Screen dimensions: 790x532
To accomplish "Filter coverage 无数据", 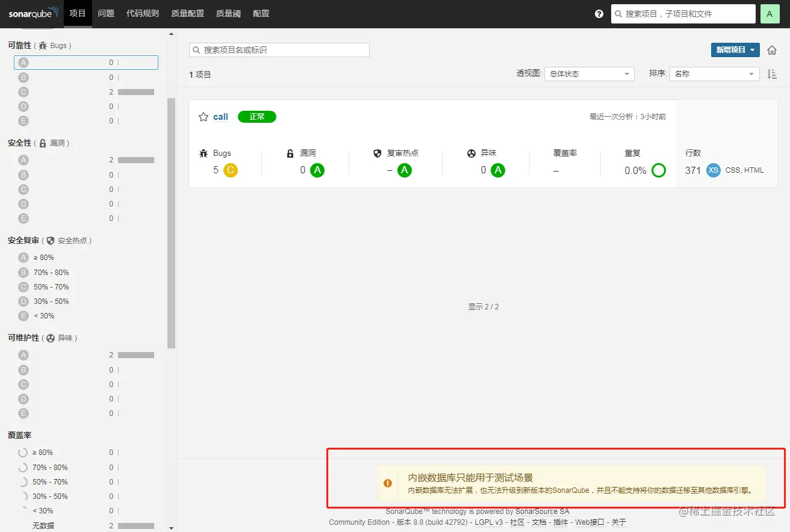I will [x=86, y=525].
